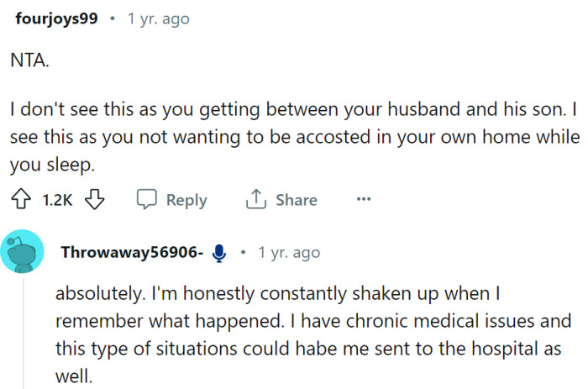
Task: Downvote the fourjoys99 comment
Action: (x=95, y=200)
